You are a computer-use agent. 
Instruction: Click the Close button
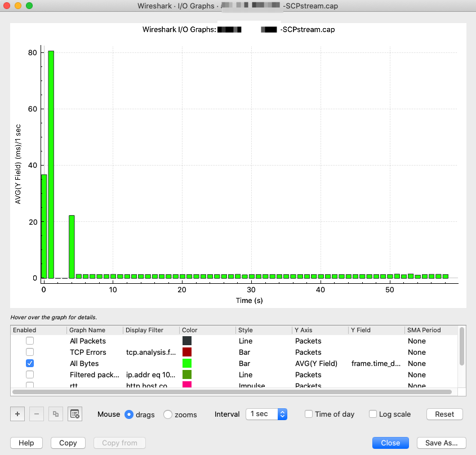[x=390, y=443]
